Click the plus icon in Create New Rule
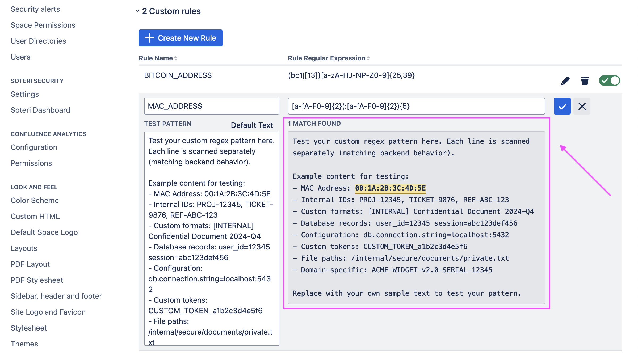The image size is (638, 364). (149, 38)
